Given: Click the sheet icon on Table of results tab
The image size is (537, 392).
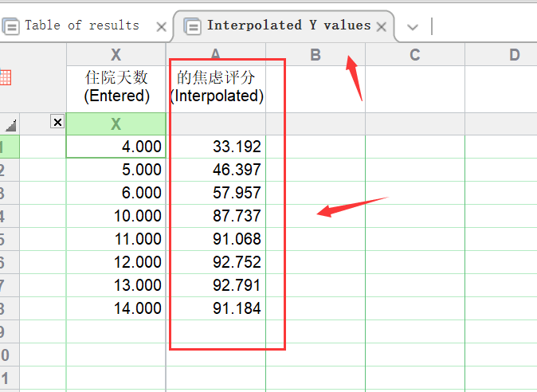Looking at the screenshot, I should click(10, 26).
